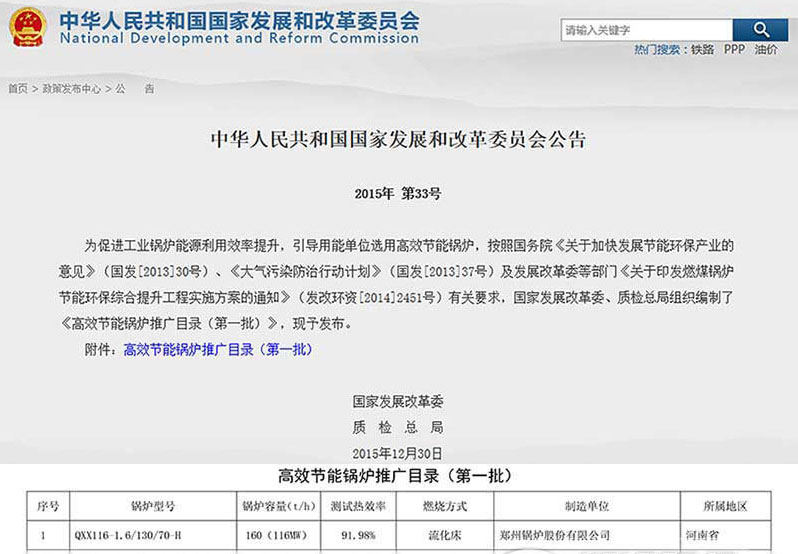798x554 pixels.
Task: Click the 2015年 第33号 issue number
Action: tap(398, 193)
